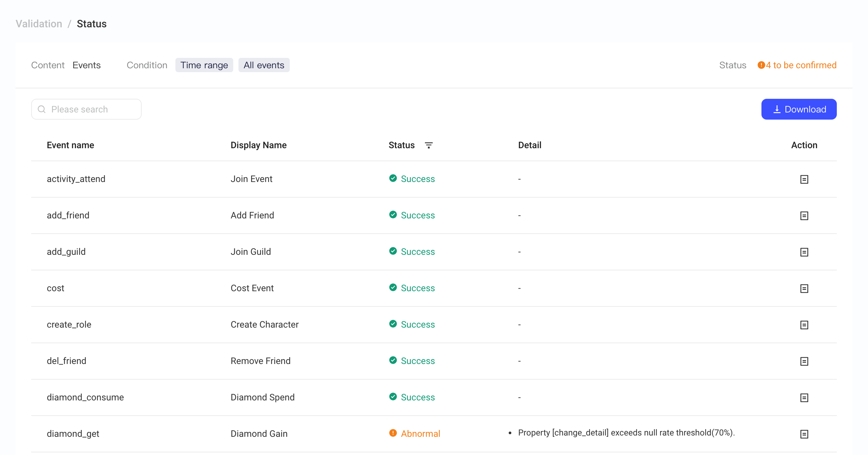868x455 pixels.
Task: Click Success check icon for cost
Action: click(393, 287)
